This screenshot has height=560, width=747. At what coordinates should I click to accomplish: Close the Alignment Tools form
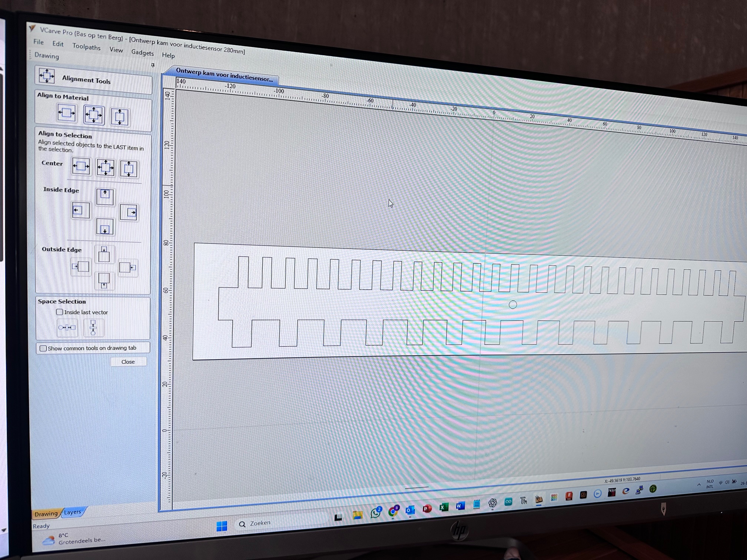coord(128,361)
